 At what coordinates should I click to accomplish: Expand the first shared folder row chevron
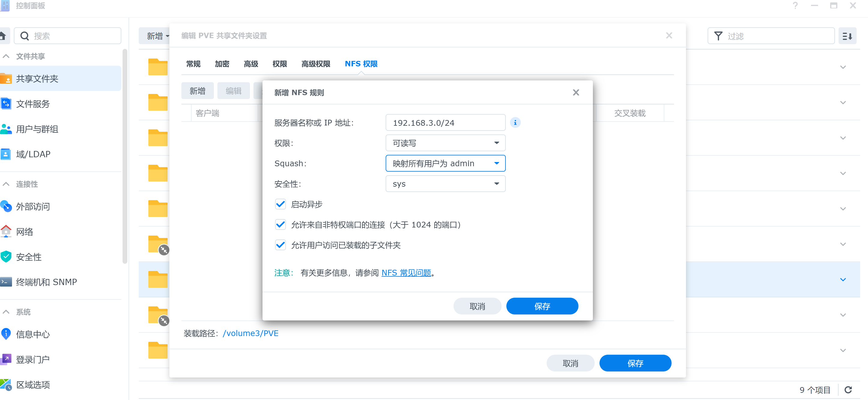843,67
